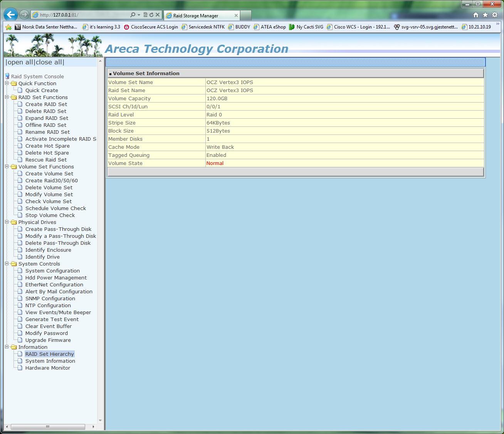The width and height of the screenshot is (504, 434).
Task: Click the Quick Create page icon
Action: (20, 90)
